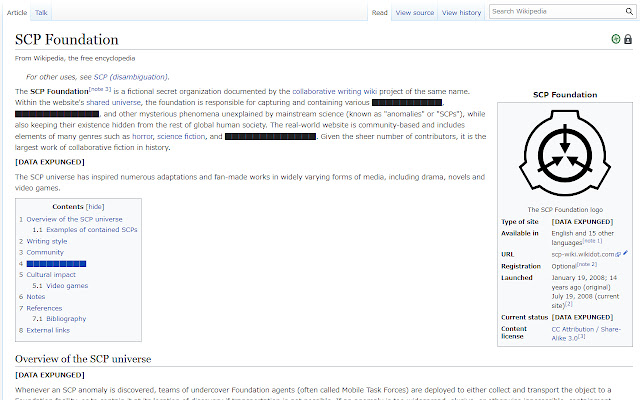Click the Registration label in infobox
Screen dimensions: 640x400
[x=521, y=266]
